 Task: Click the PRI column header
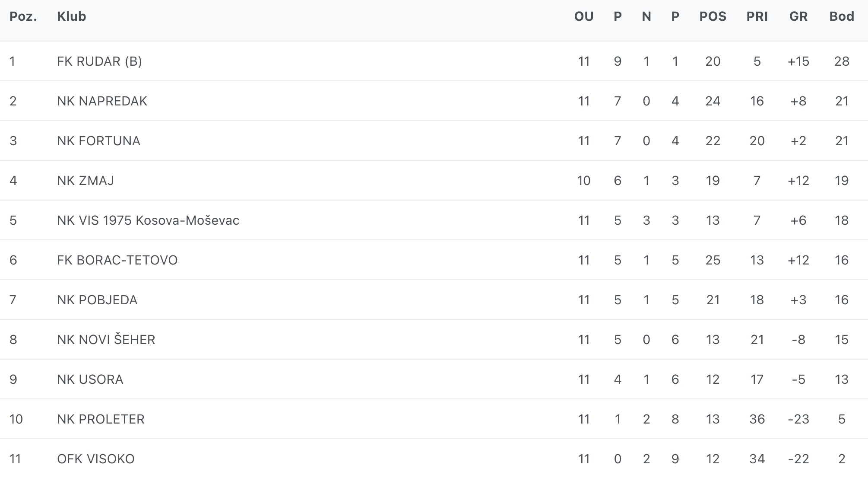(757, 16)
